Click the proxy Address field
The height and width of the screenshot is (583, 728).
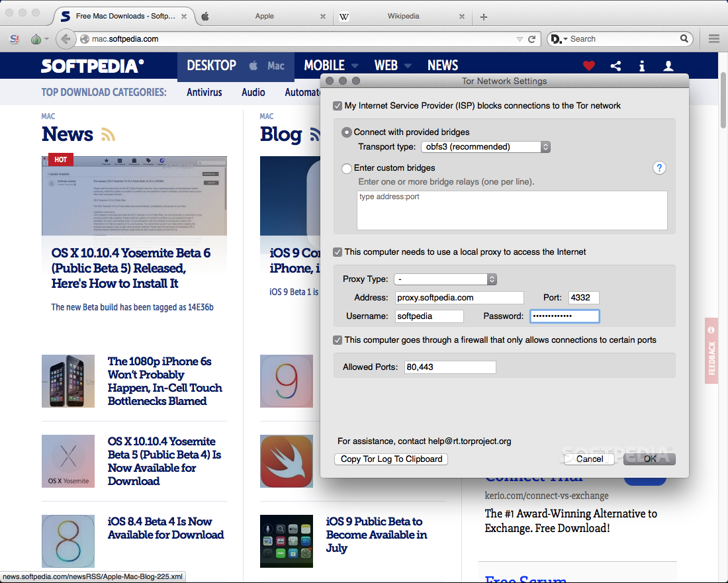click(460, 298)
